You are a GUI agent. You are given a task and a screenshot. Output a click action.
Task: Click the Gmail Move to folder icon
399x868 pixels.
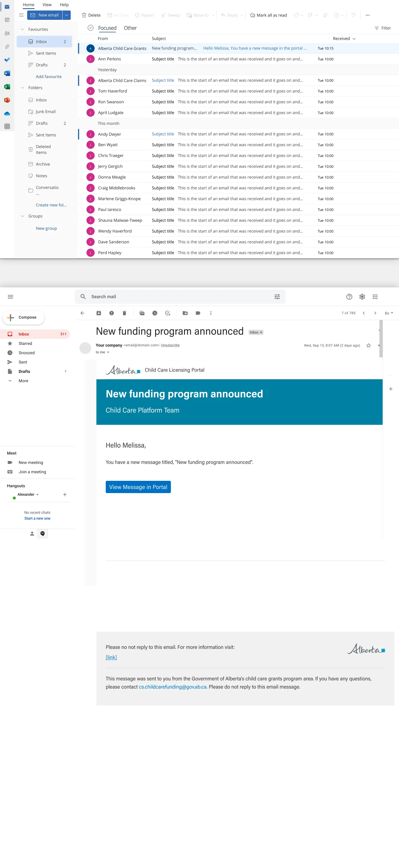[x=185, y=313]
